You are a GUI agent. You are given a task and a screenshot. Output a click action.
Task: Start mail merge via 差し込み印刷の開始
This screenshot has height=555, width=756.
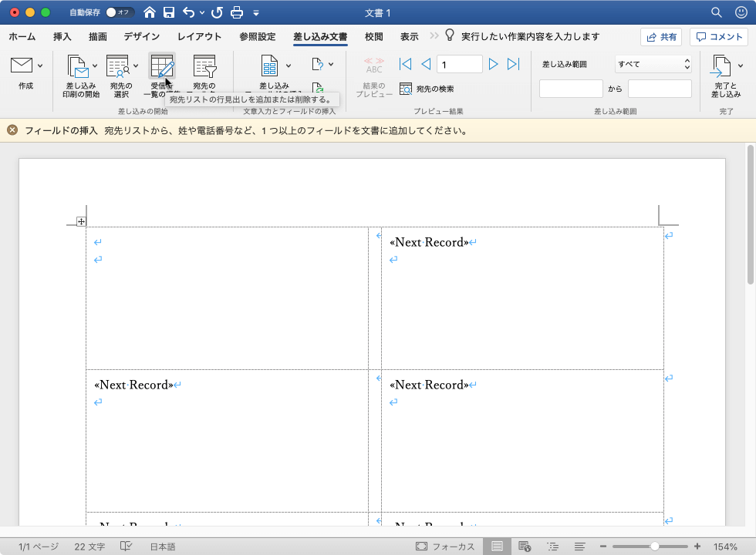(79, 66)
